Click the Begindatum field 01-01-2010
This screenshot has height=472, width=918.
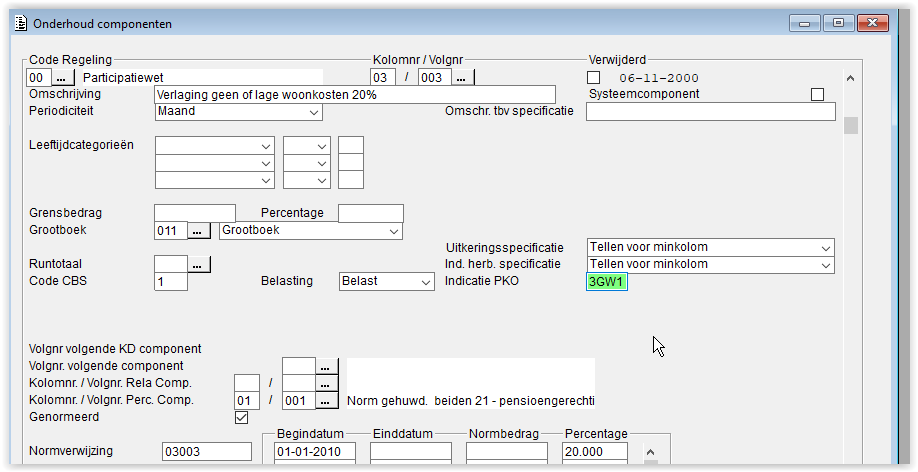click(x=315, y=452)
